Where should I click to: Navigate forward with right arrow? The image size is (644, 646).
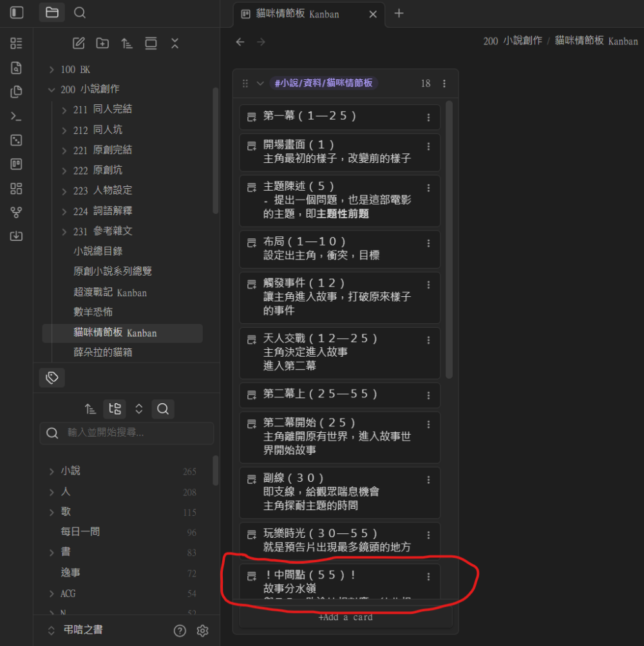click(261, 42)
